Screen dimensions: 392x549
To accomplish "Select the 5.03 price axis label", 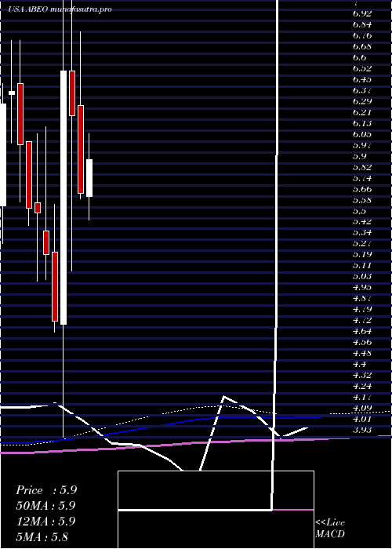I will tap(362, 277).
